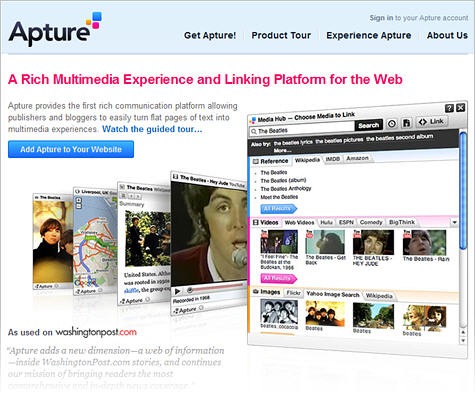
Task: Select the IMDB tab
Action: [x=332, y=159]
